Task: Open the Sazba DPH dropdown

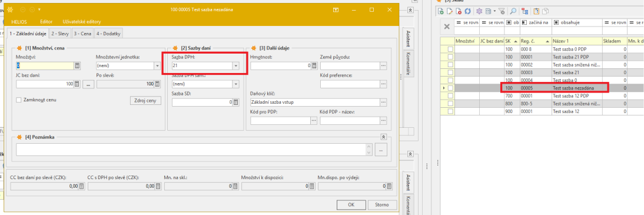Action: 235,65
